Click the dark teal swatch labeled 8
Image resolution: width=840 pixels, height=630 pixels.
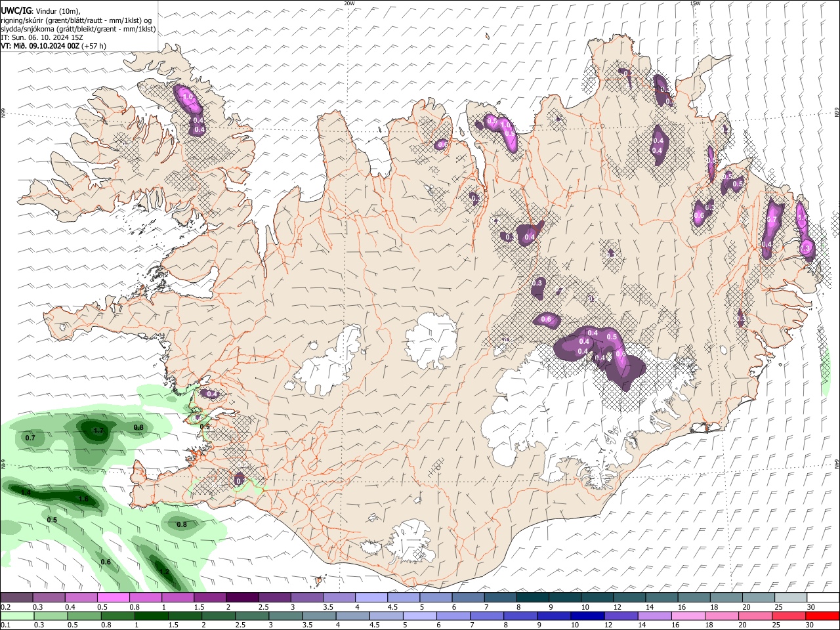532,598
